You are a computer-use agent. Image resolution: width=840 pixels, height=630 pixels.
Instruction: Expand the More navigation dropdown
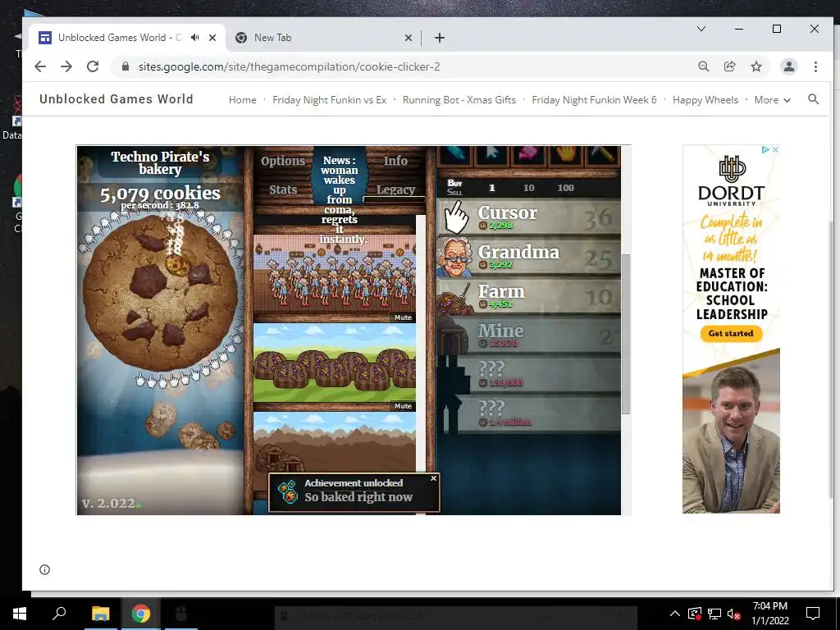(x=772, y=99)
